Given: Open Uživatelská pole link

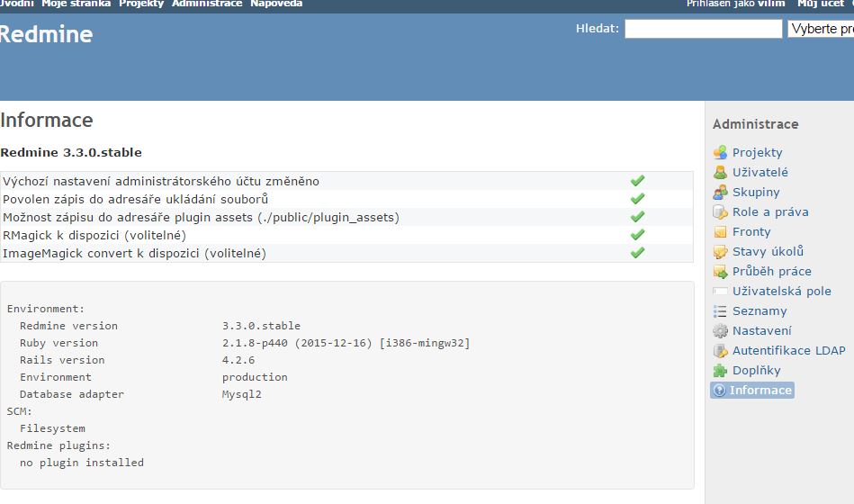Looking at the screenshot, I should (x=782, y=291).
